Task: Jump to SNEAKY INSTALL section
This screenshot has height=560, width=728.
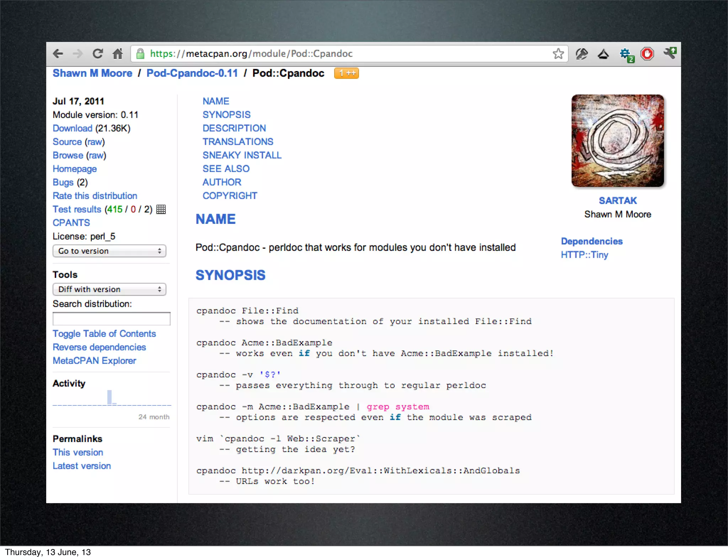Action: pos(242,155)
